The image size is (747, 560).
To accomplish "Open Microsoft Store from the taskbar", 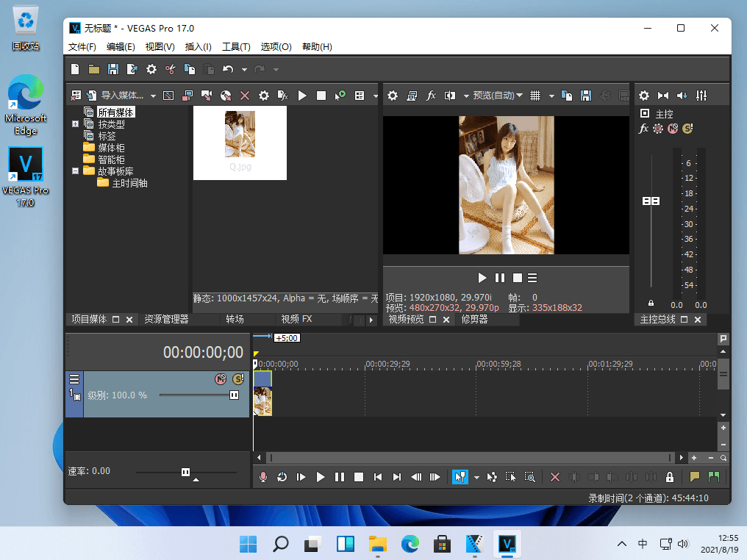I will pos(442,543).
